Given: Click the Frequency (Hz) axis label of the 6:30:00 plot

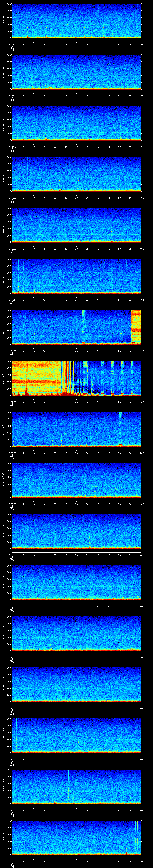Looking at the screenshot, I should pyautogui.click(x=4, y=838).
